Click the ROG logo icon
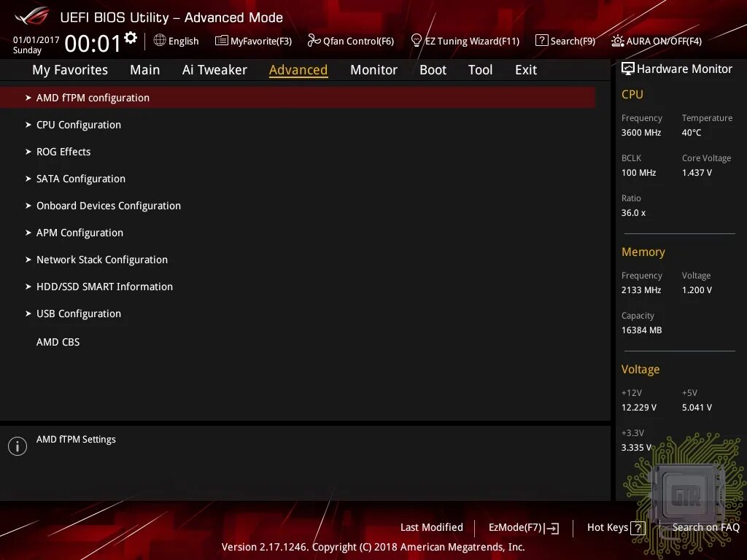Image resolution: width=747 pixels, height=560 pixels. pyautogui.click(x=32, y=17)
